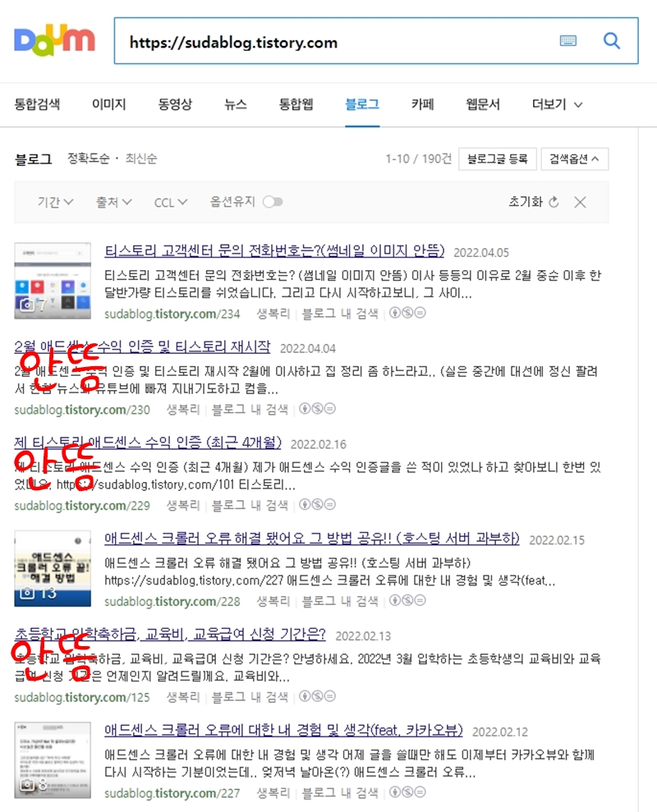Screen dimensions: 657x812
Task: Click the sudablog.tistory.com/227 URL
Action: 172,793
